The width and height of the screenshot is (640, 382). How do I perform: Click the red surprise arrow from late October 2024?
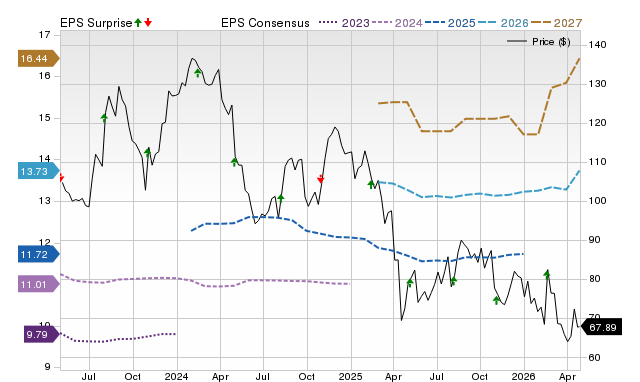pyautogui.click(x=320, y=179)
